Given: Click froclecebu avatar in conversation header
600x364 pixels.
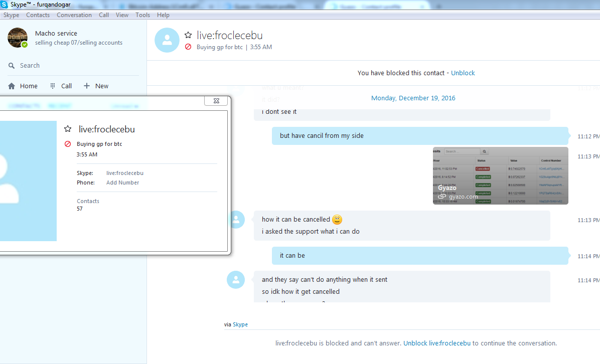Looking at the screenshot, I should [167, 40].
